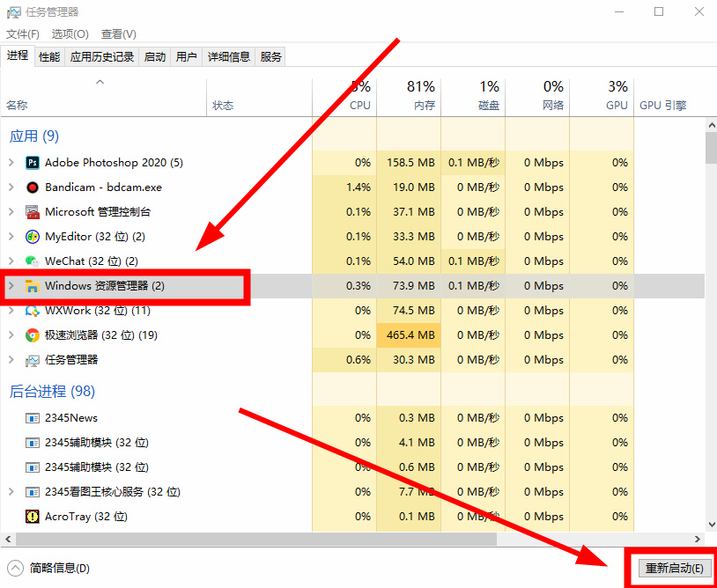Click the WXWork process icon
This screenshot has height=588, width=717.
32,310
